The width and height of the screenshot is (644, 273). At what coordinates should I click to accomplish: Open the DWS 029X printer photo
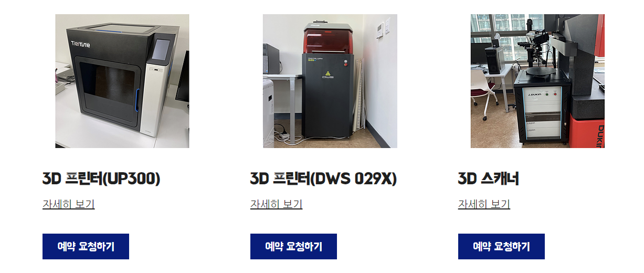330,81
